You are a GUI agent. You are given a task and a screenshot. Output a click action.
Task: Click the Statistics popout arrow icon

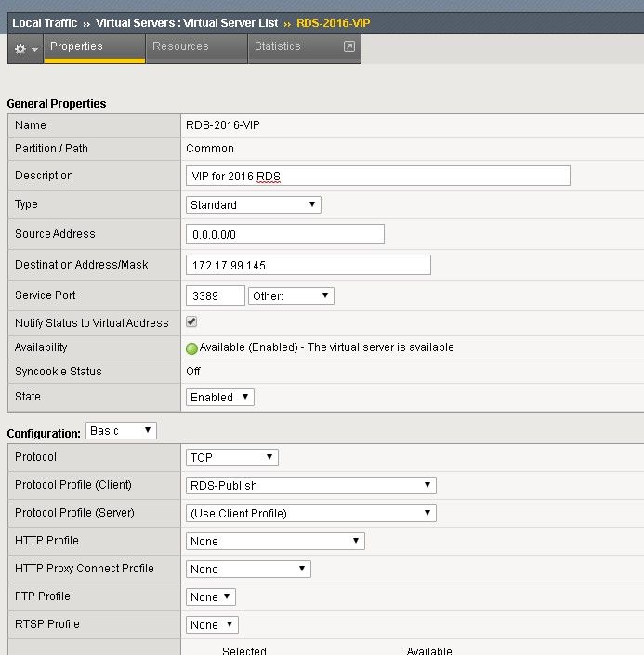tap(349, 46)
